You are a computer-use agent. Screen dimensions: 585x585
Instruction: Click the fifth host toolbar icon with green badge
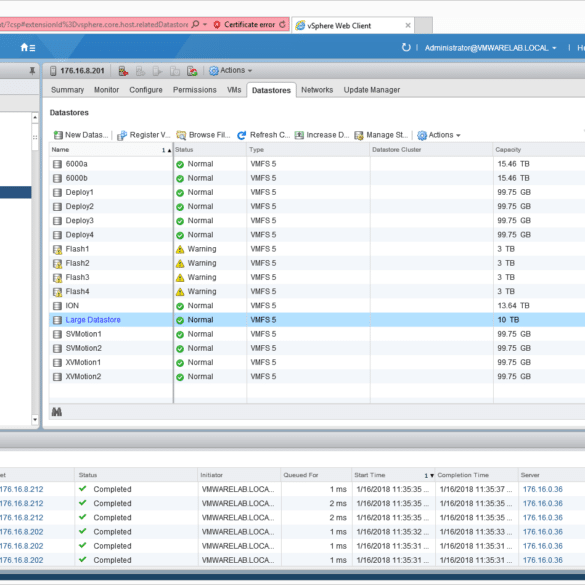click(192, 71)
